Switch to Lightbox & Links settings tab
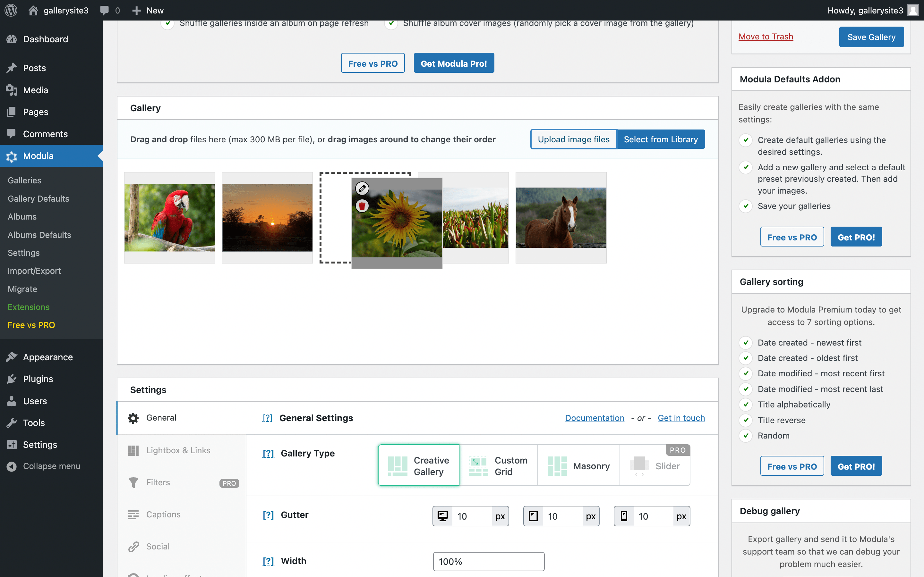The height and width of the screenshot is (577, 924). (178, 450)
